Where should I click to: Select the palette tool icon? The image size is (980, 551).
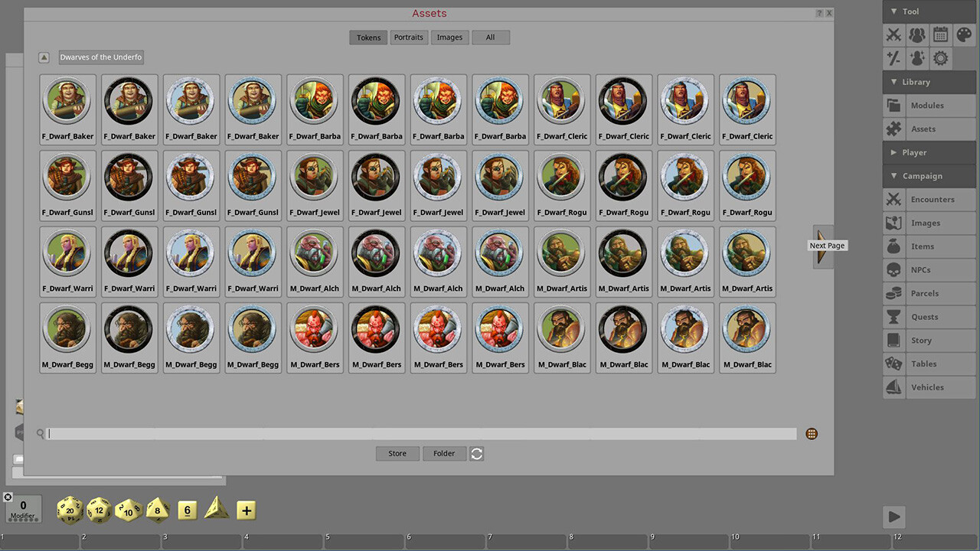(963, 34)
